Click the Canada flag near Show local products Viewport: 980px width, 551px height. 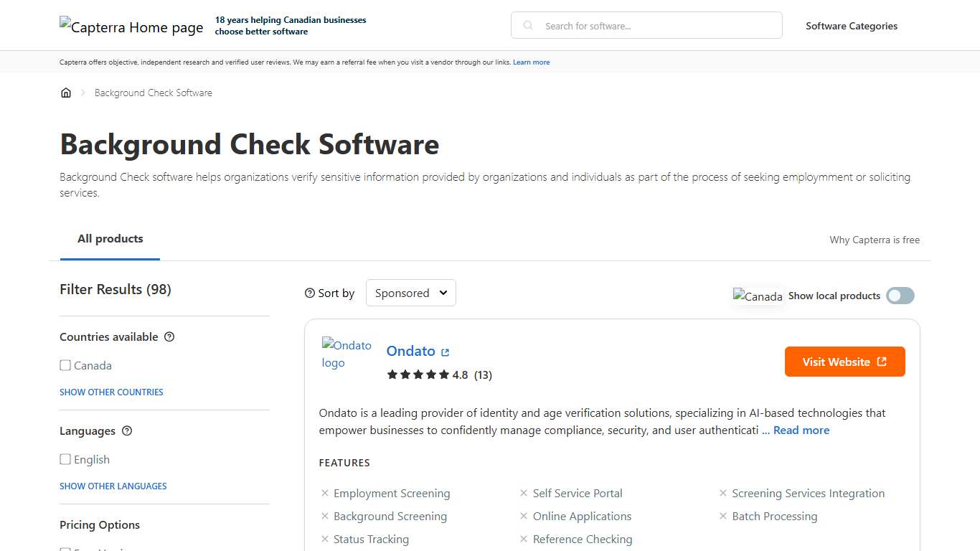coord(758,296)
